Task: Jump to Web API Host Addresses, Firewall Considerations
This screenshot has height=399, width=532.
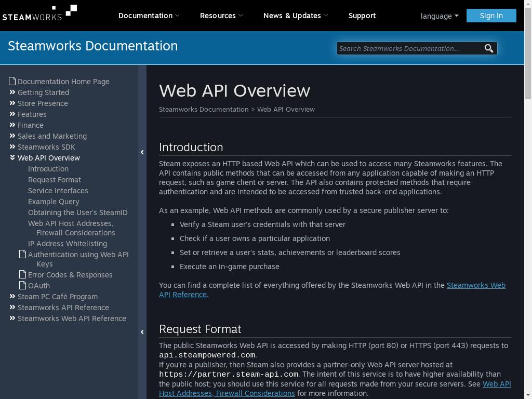Action: pyautogui.click(x=72, y=228)
